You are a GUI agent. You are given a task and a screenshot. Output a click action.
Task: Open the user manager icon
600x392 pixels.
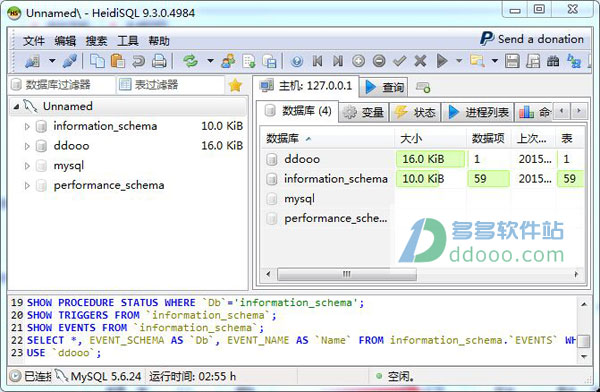[x=228, y=61]
